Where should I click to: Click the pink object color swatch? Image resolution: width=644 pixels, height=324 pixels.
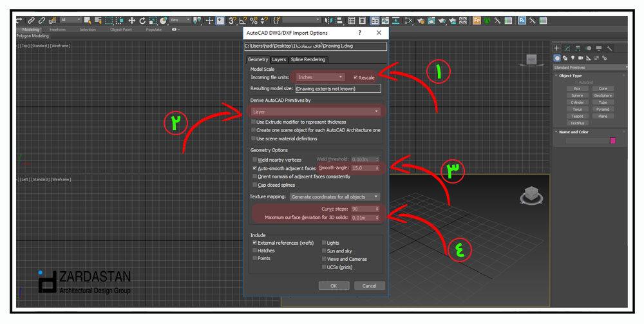tap(612, 140)
